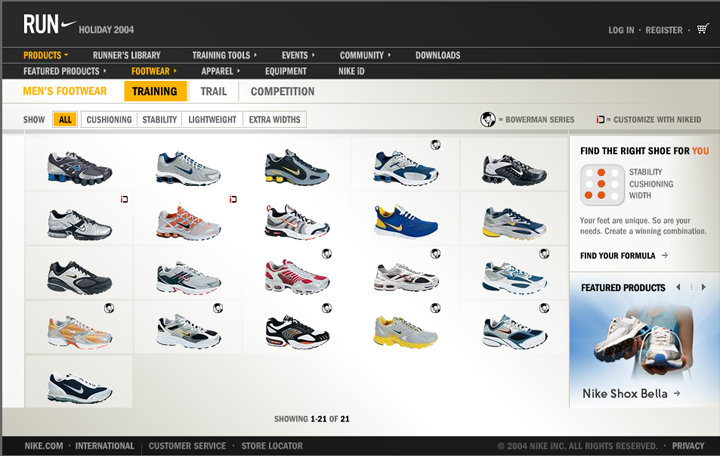
Task: Open Nike.com footer link
Action: (44, 446)
